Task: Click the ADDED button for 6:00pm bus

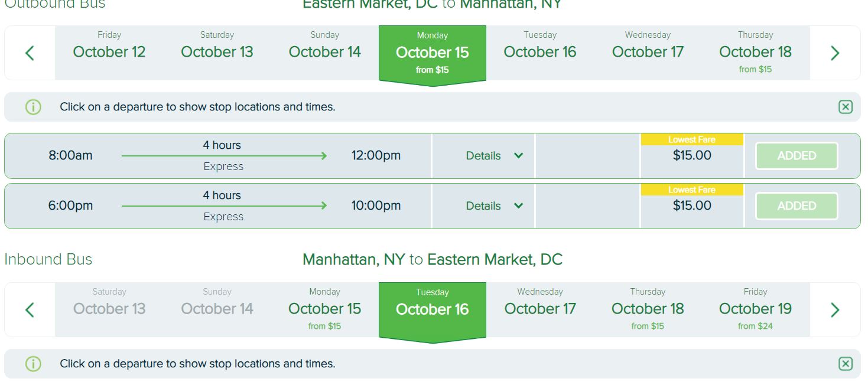Action: 797,206
